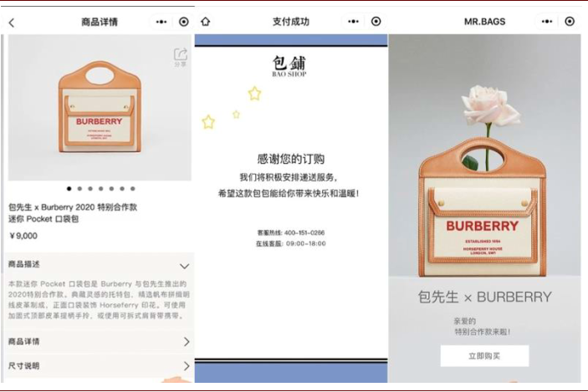Click the 包鋪 BAO SHOP logo

point(289,66)
